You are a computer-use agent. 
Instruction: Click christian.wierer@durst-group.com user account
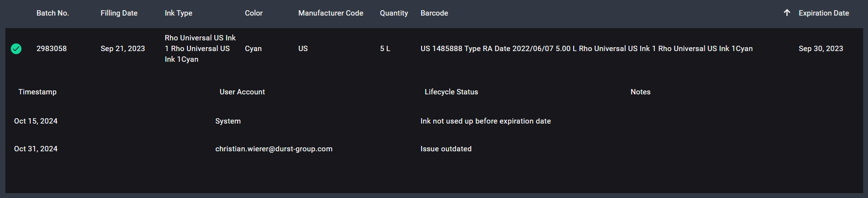[274, 149]
